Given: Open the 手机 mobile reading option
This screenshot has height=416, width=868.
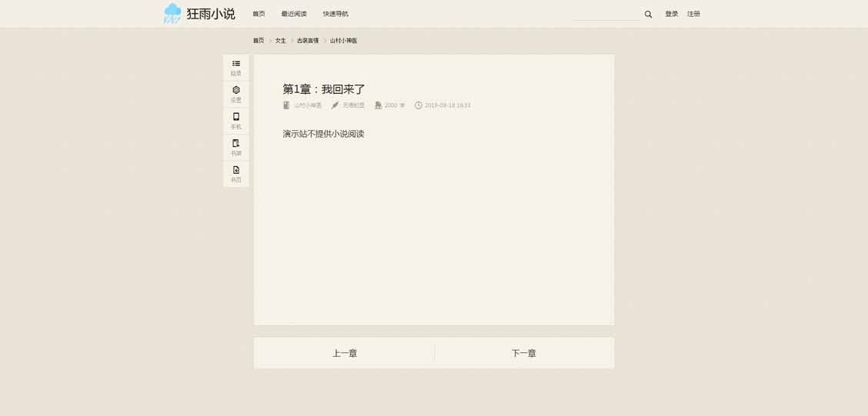Looking at the screenshot, I should pyautogui.click(x=235, y=121).
